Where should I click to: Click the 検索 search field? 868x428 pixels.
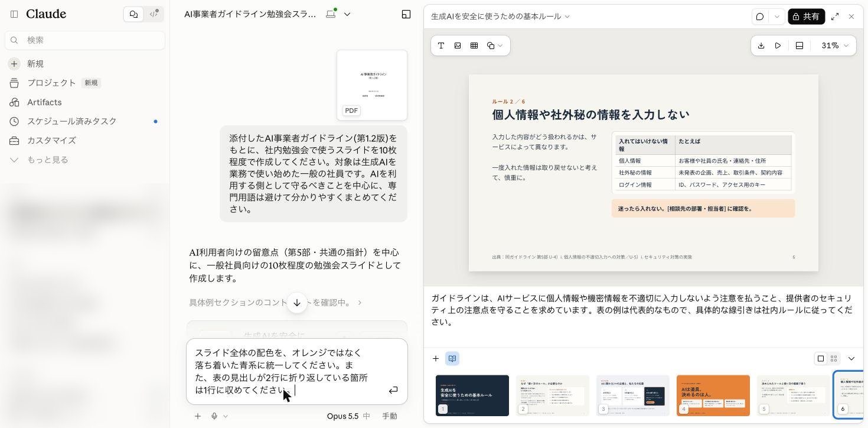click(x=85, y=40)
